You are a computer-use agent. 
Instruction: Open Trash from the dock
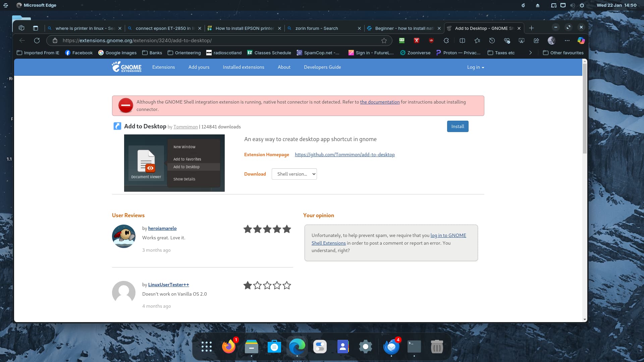[437, 347]
